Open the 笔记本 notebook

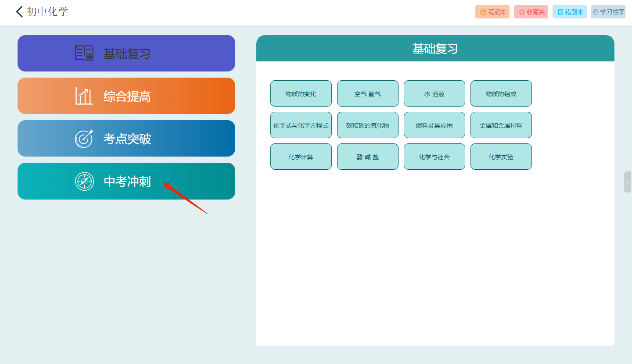point(492,12)
